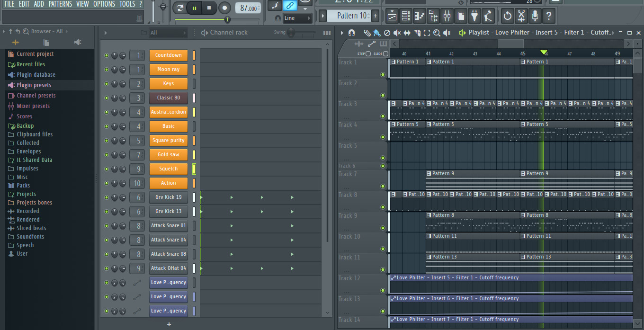This screenshot has height=330, width=644.
Task: Select the Delete tool in Playlist
Action: (x=387, y=33)
